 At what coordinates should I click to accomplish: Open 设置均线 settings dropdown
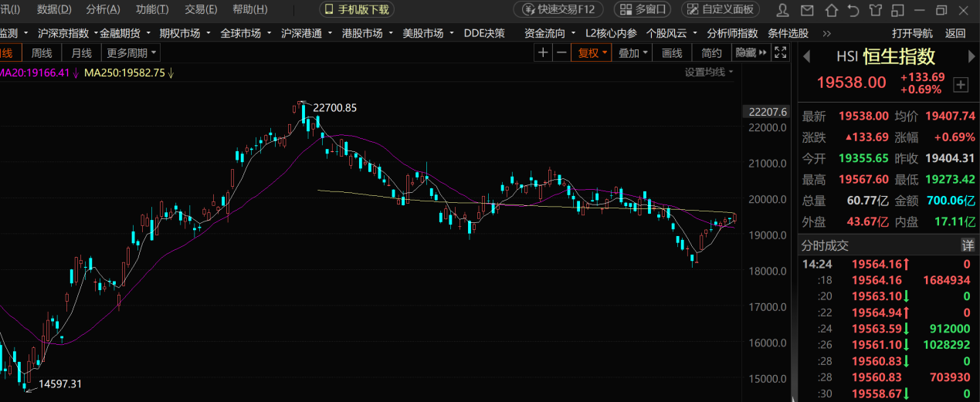(709, 72)
